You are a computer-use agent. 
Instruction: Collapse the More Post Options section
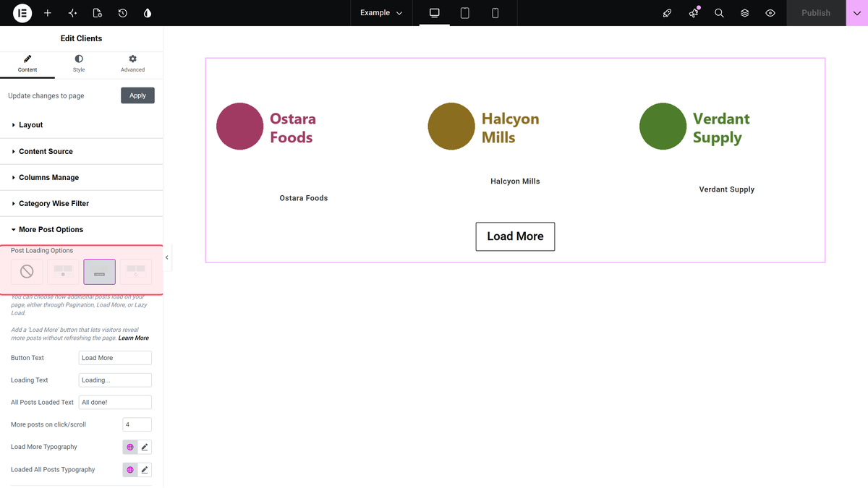click(x=82, y=229)
